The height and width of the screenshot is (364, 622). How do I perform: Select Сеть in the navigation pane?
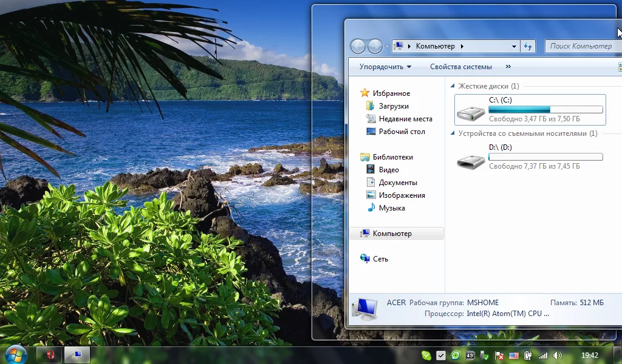pyautogui.click(x=380, y=259)
